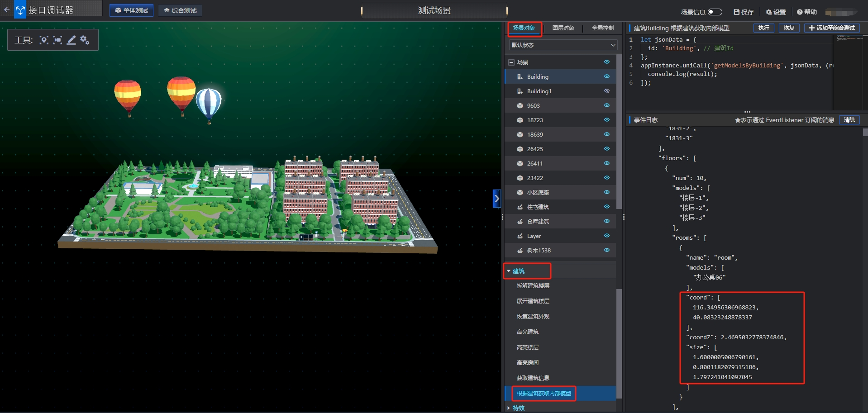Screen dimensions: 868x413
Task: Switch to 场景对象 tab
Action: 524,28
